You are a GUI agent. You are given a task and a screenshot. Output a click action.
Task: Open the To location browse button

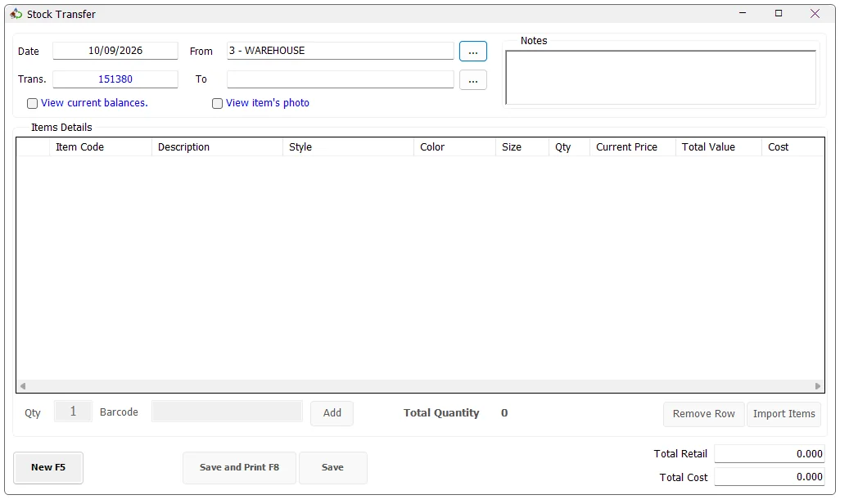click(x=472, y=80)
